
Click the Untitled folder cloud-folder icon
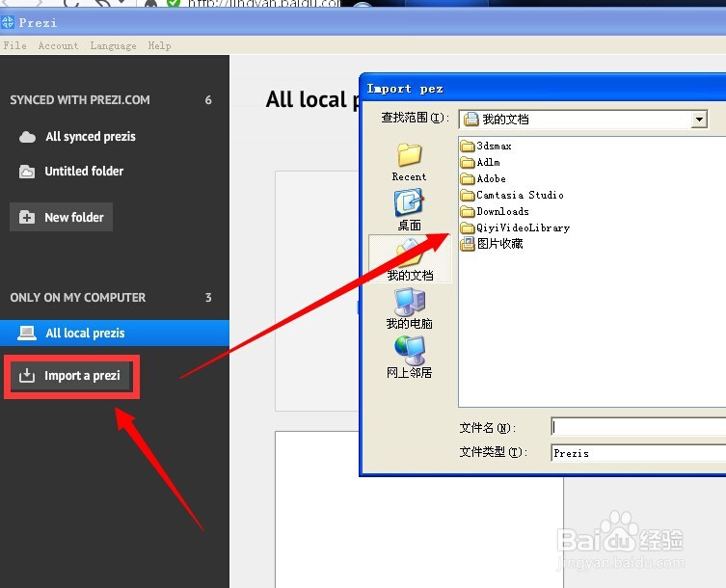tap(27, 172)
